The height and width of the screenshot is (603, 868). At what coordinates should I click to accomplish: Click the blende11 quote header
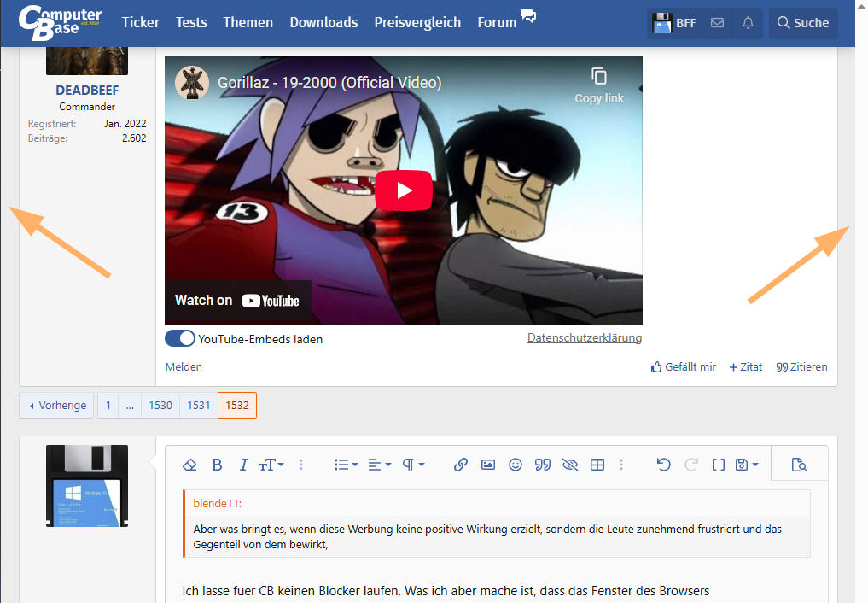click(x=217, y=503)
